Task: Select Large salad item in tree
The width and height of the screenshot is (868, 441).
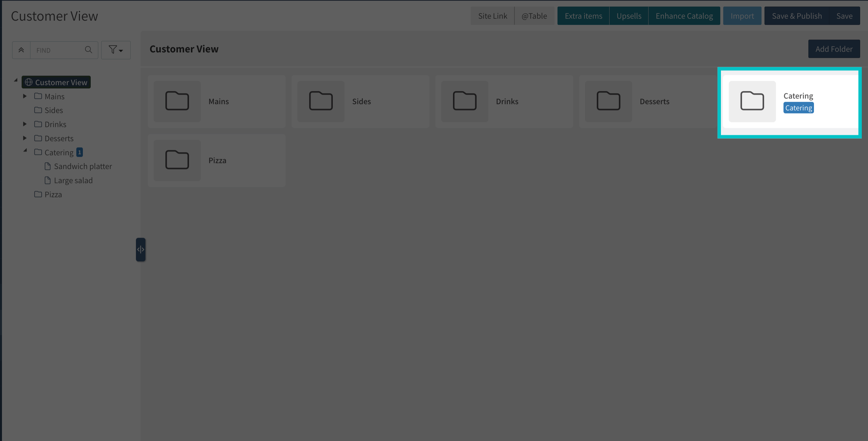Action: pos(68,181)
